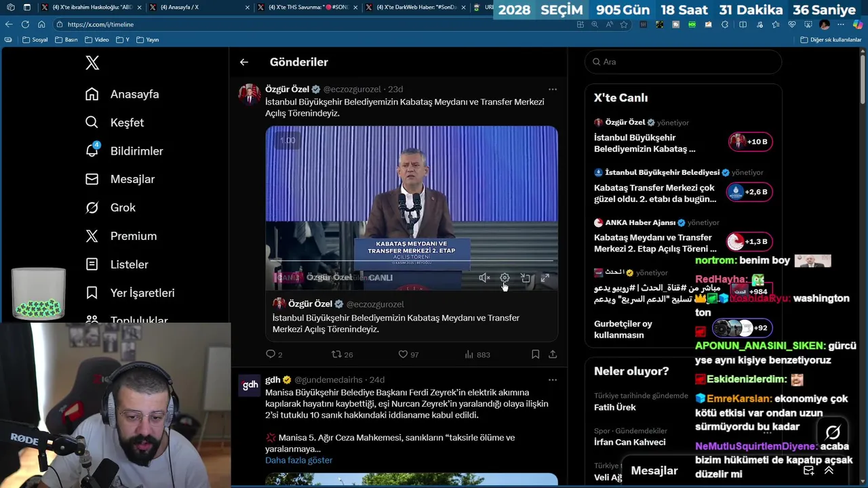
Task: Share the Özgür Özel post
Action: [553, 354]
